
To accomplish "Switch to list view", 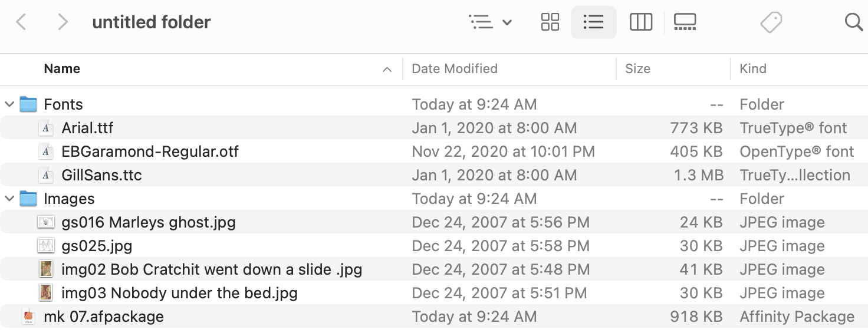I will 593,22.
